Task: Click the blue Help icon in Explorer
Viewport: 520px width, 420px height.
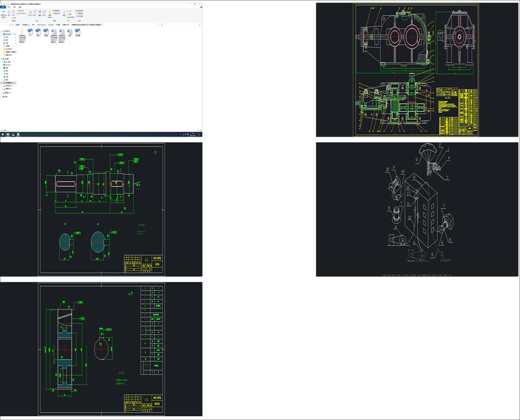Action: [x=201, y=7]
